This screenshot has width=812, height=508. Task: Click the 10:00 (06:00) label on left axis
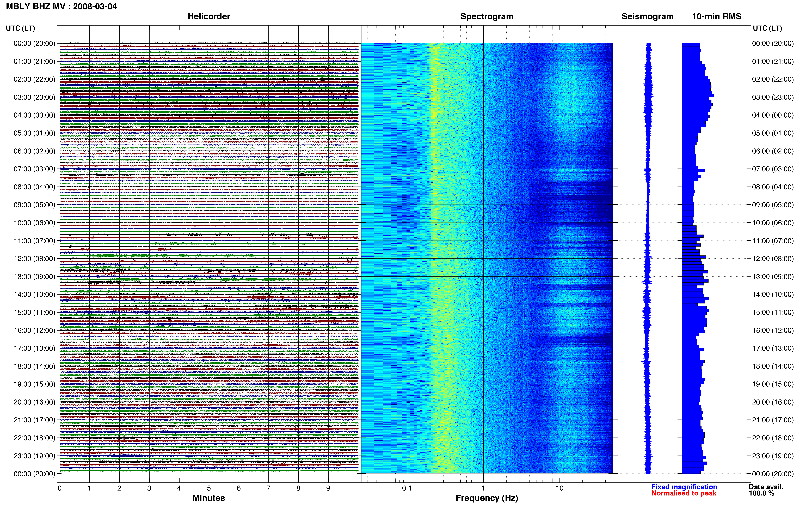(34, 223)
